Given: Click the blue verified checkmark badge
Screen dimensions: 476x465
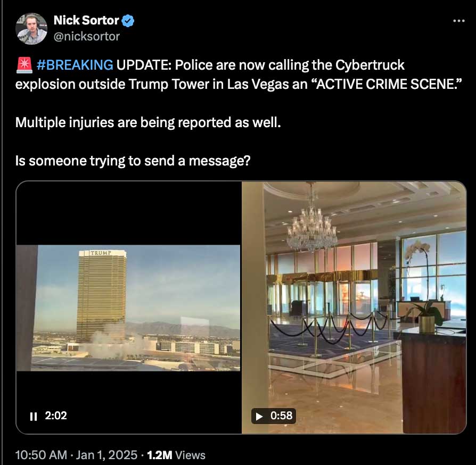Looking at the screenshot, I should (128, 21).
